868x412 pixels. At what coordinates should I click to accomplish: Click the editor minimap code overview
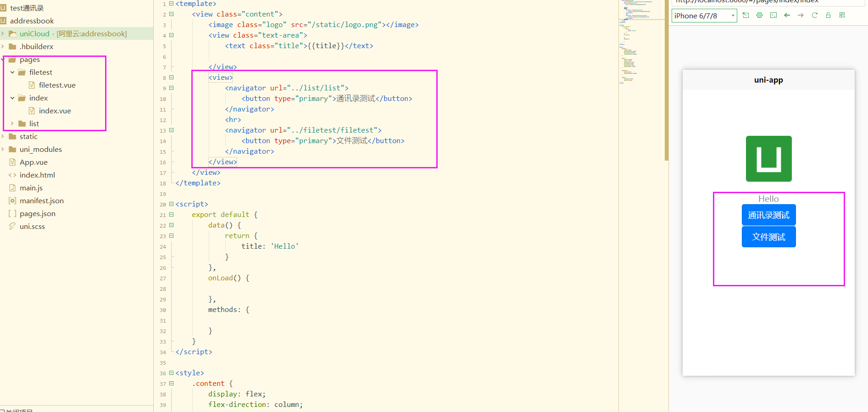coord(641,41)
